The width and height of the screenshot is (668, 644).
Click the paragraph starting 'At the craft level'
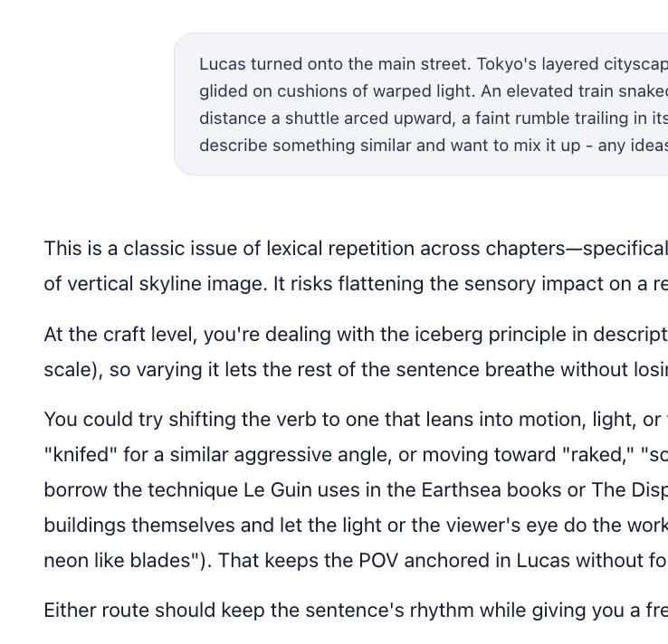tap(356, 352)
